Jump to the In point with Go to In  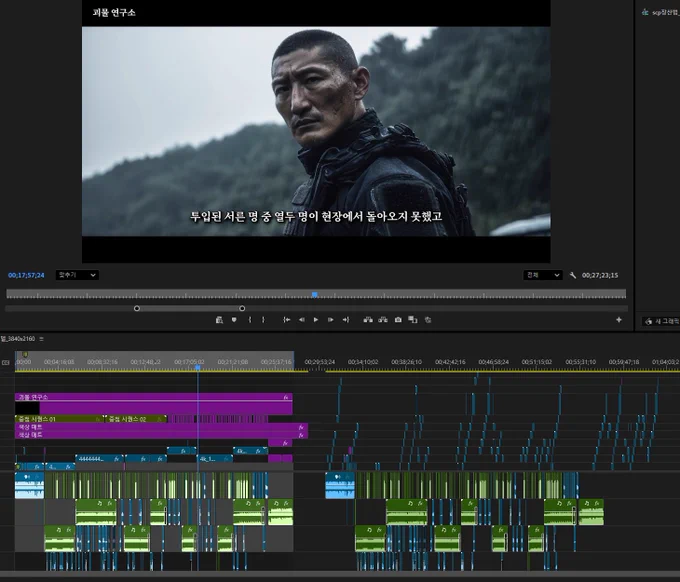click(287, 320)
